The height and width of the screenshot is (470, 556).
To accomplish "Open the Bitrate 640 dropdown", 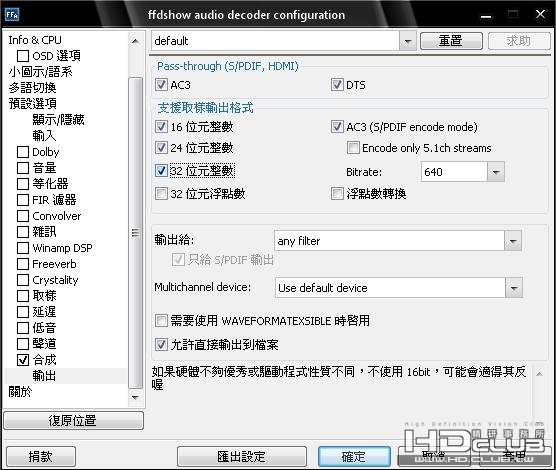I will (496, 172).
